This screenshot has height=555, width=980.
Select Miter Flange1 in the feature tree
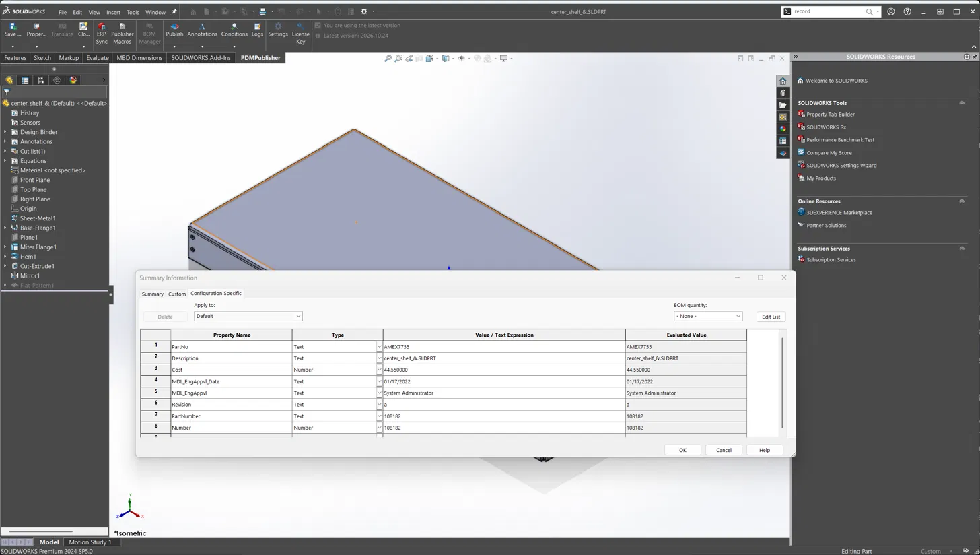coord(38,247)
